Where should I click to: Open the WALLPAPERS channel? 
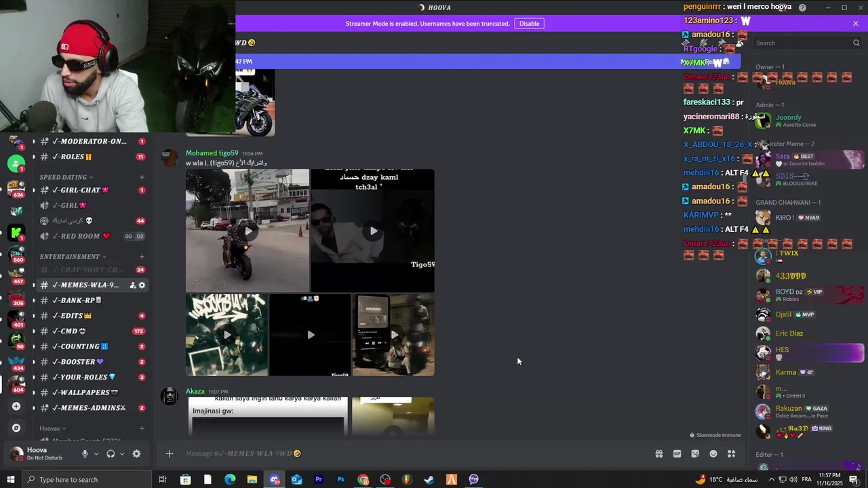(92, 392)
